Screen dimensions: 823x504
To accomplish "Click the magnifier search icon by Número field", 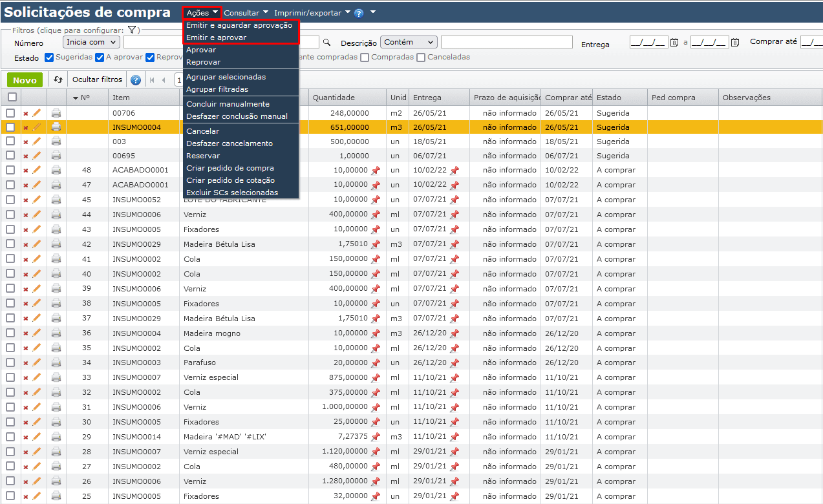I will (326, 42).
